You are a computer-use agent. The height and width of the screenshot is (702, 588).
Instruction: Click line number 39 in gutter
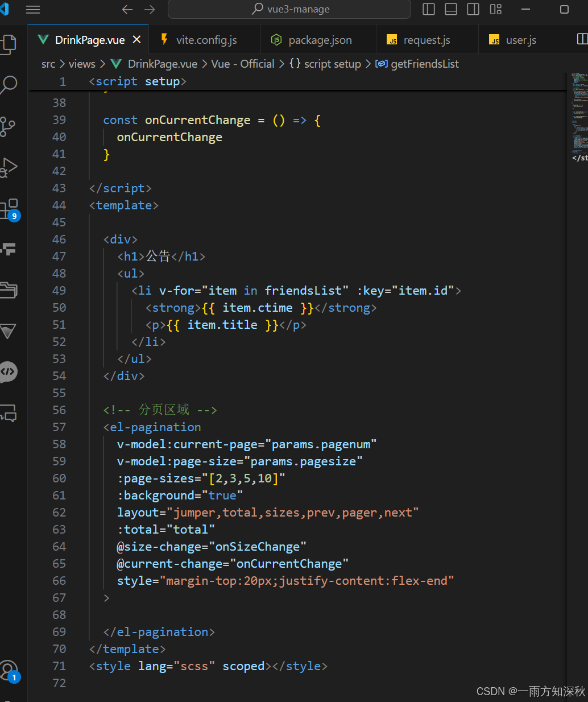[x=59, y=120]
